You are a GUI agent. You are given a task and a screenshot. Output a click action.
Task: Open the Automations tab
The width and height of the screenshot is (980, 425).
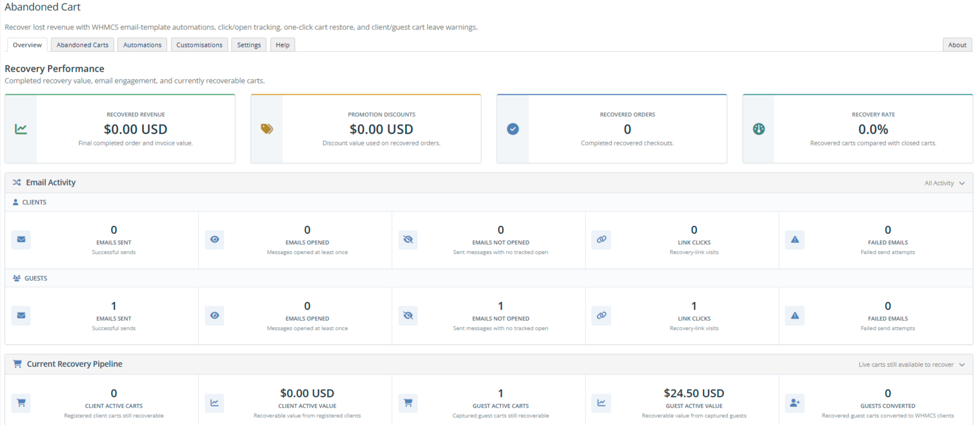[142, 45]
